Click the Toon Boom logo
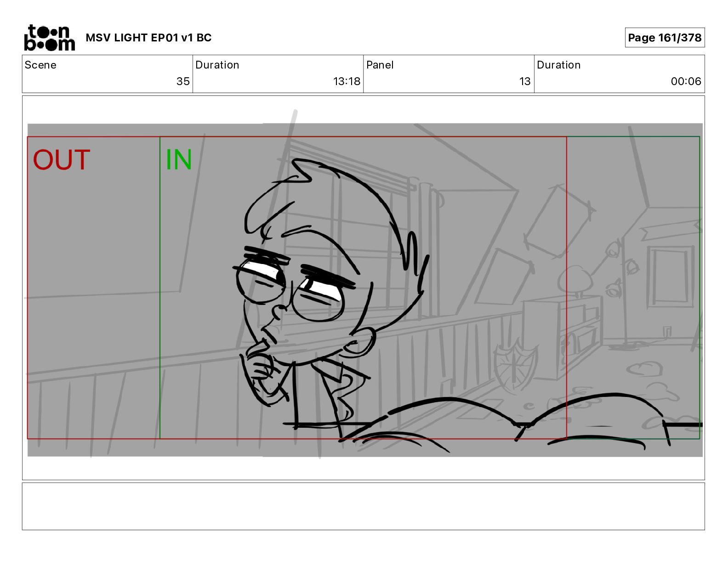The width and height of the screenshot is (728, 563). pos(49,37)
